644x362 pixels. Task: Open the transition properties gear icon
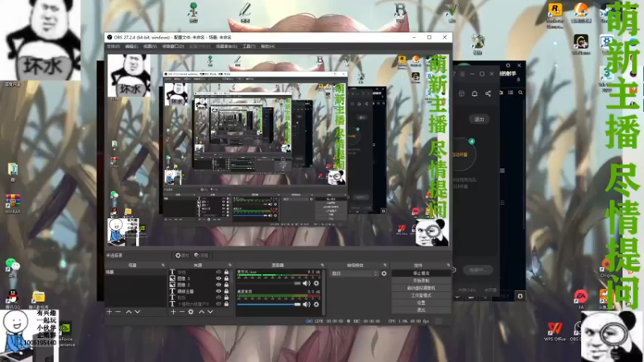tap(384, 274)
